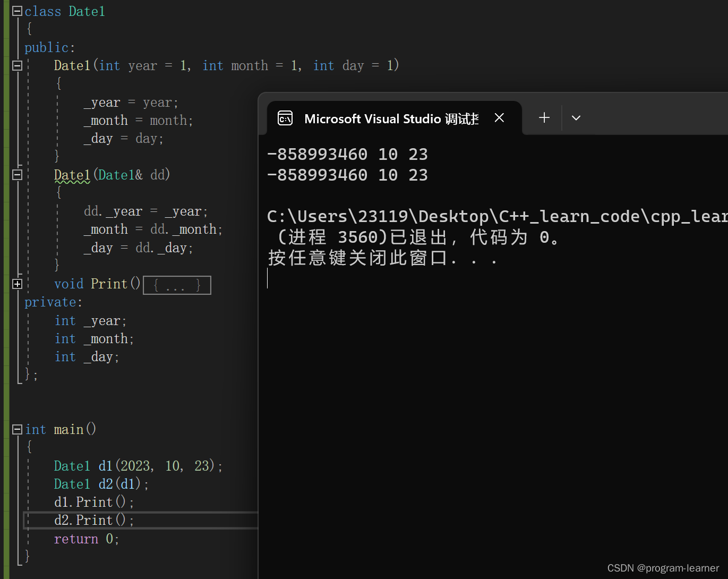Image resolution: width=728 pixels, height=579 pixels.
Task: Click the collapsed { ... } body box
Action: click(177, 285)
